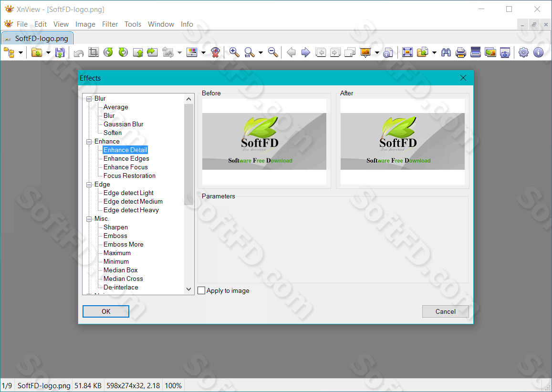Open dropdown arrow beside the Open folder icon

click(x=48, y=53)
